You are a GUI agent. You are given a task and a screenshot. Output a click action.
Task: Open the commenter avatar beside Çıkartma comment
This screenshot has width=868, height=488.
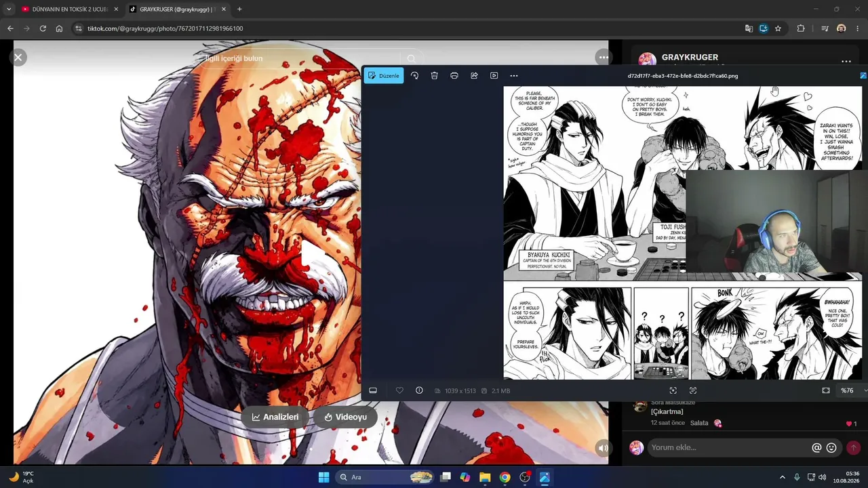click(x=639, y=407)
